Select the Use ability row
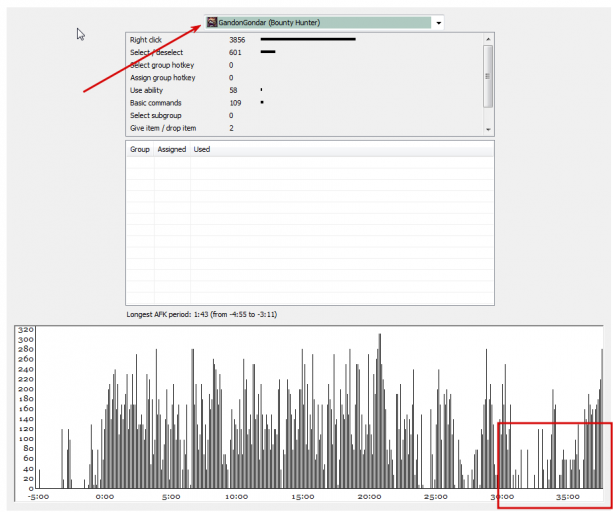613x512 pixels. (x=305, y=90)
